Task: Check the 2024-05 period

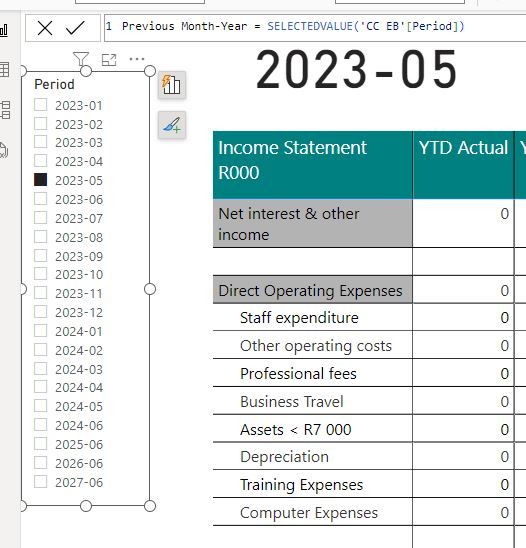Action: click(x=41, y=406)
